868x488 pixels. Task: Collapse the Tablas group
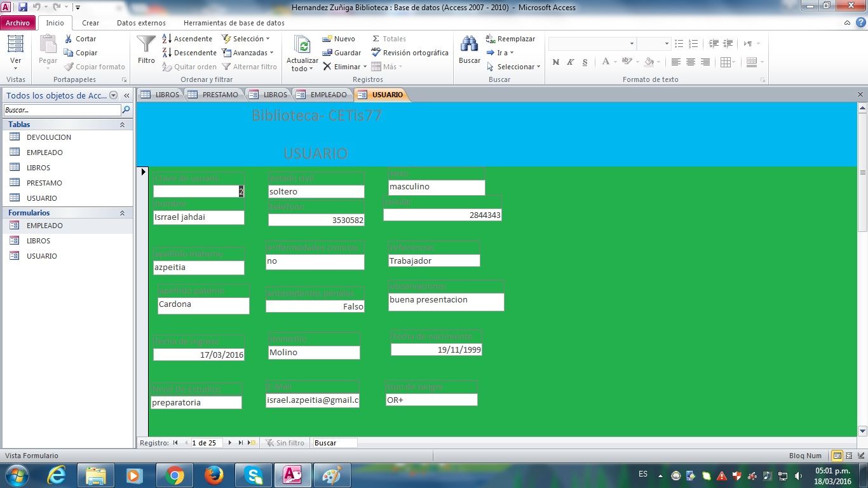(x=122, y=125)
